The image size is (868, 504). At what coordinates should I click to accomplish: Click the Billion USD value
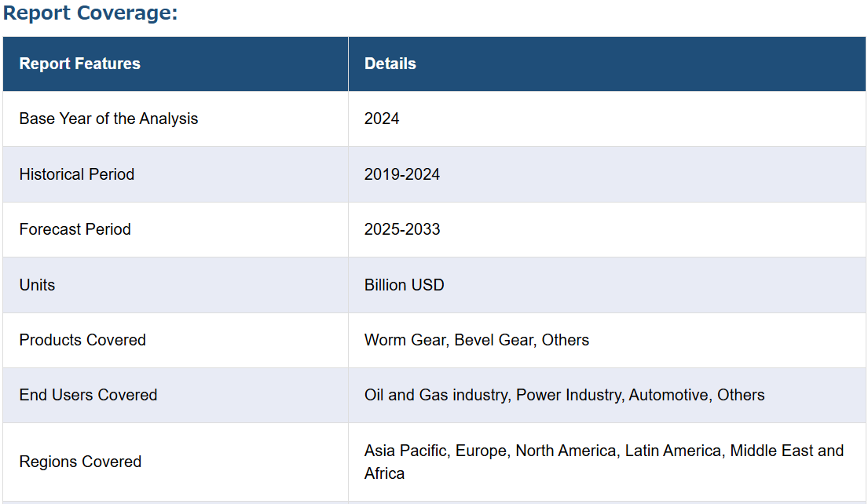click(x=404, y=285)
